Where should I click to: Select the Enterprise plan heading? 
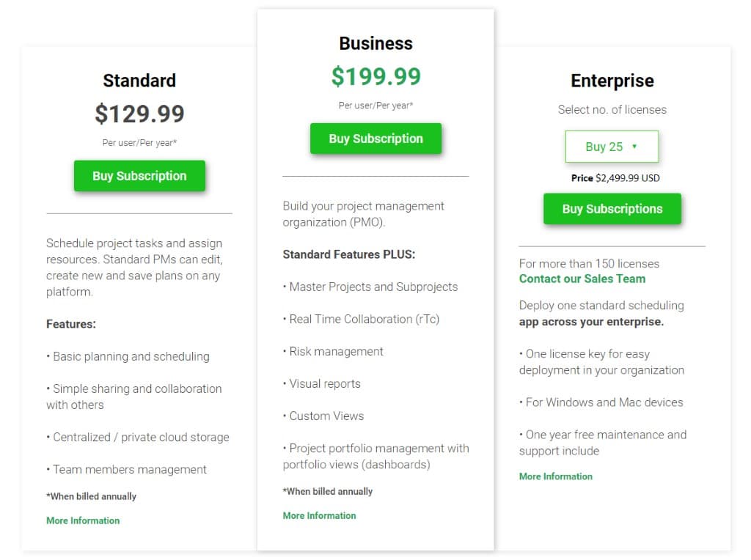tap(612, 81)
